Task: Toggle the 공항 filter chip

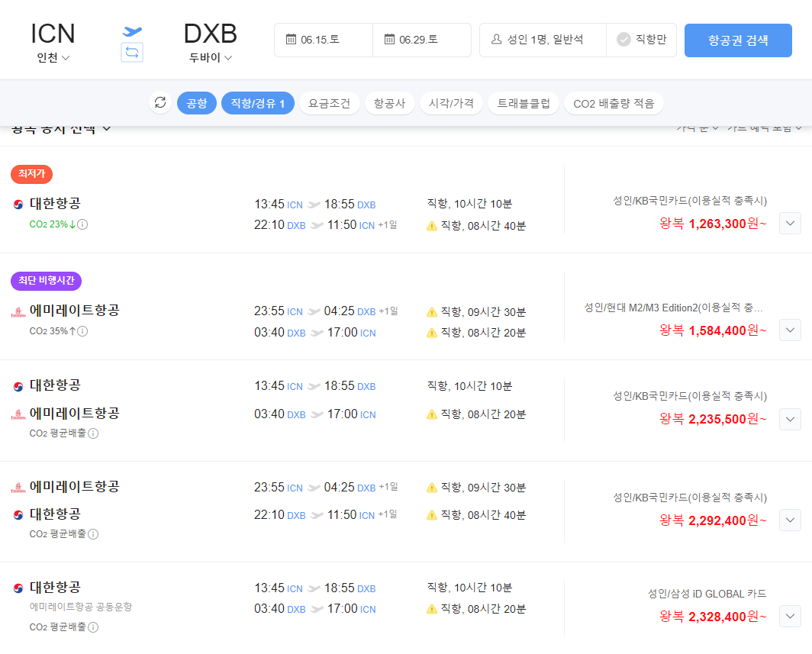Action: (x=196, y=103)
